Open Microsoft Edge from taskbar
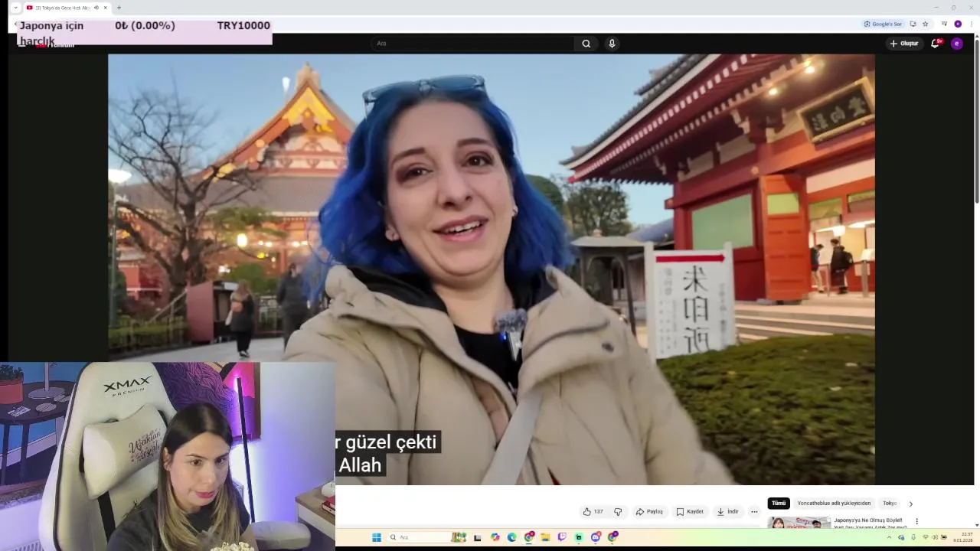 coord(511,537)
